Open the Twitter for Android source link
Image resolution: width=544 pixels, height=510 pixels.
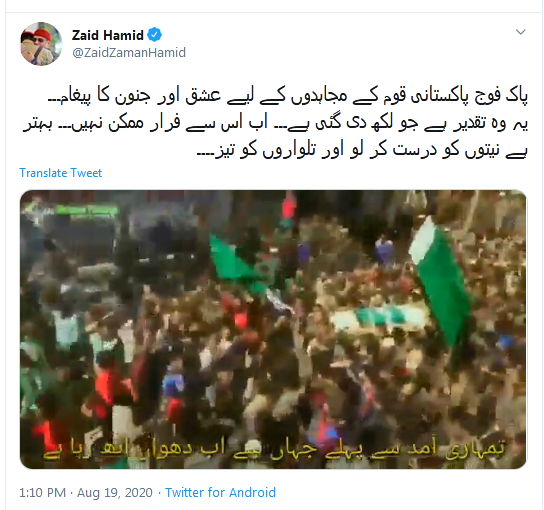[x=220, y=493]
